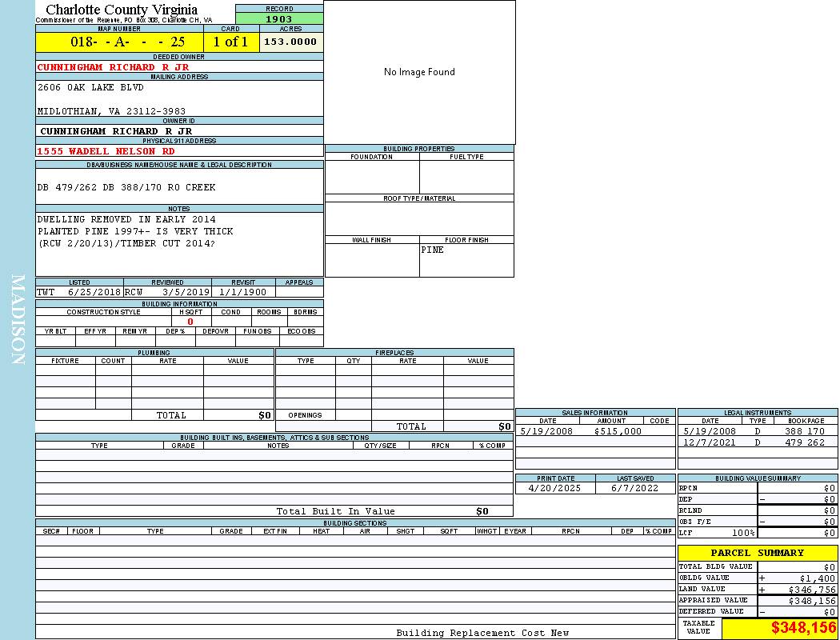The width and height of the screenshot is (840, 640).
Task: Select the acres value 153.0000
Action: (x=290, y=42)
